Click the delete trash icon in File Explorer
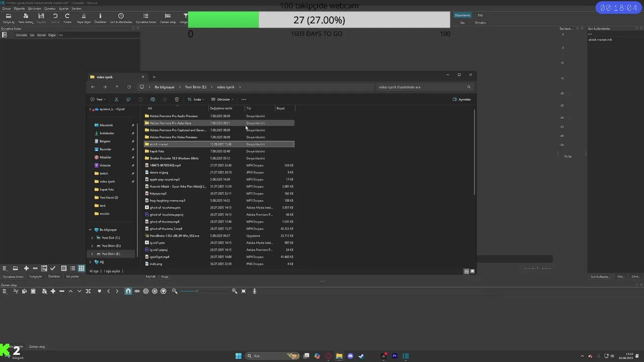644x362 pixels. pyautogui.click(x=177, y=100)
